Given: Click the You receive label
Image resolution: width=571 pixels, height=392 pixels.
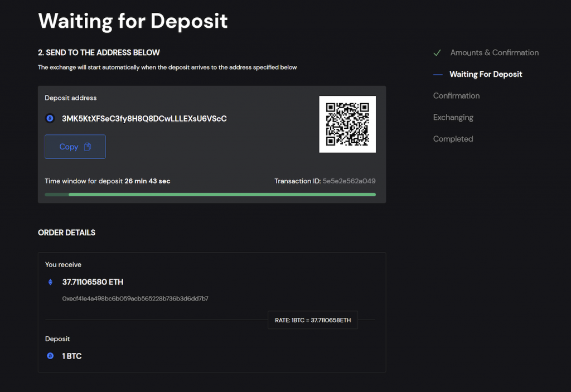Looking at the screenshot, I should pos(63,265).
